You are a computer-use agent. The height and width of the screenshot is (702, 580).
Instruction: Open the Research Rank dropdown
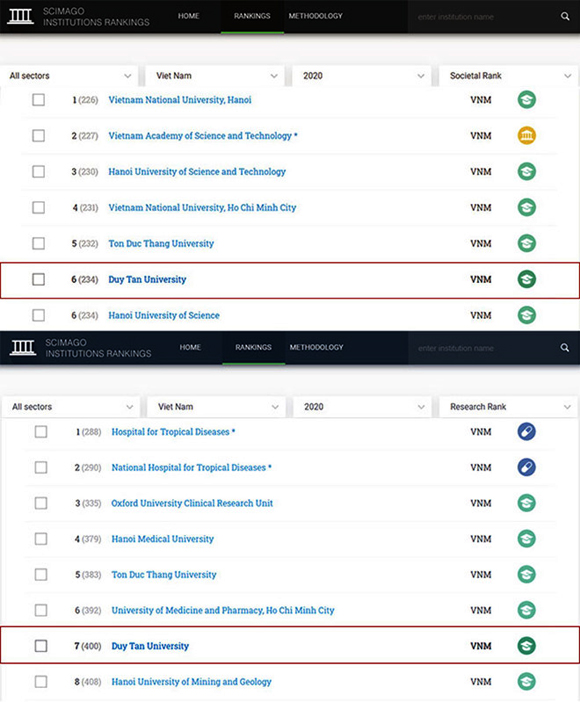(x=509, y=407)
